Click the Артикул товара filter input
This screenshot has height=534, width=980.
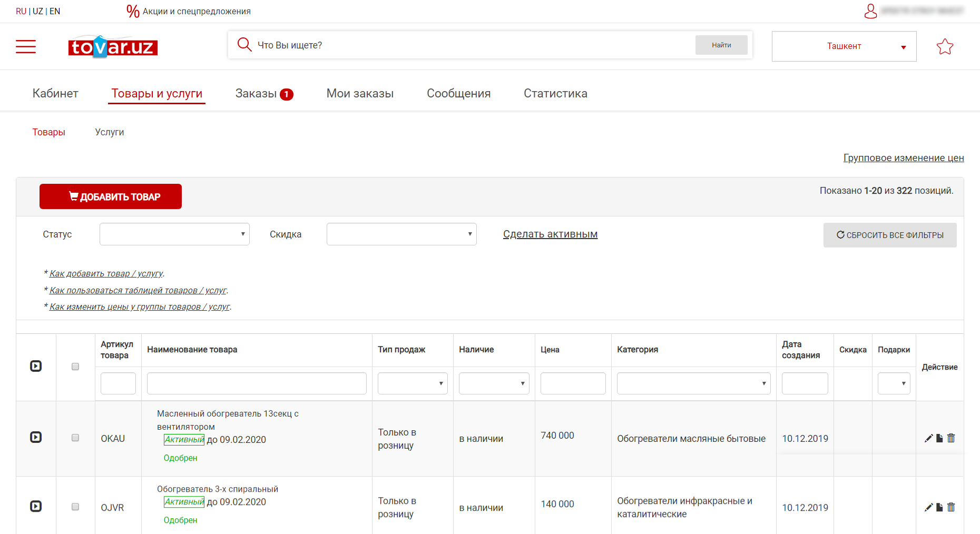[x=118, y=383]
